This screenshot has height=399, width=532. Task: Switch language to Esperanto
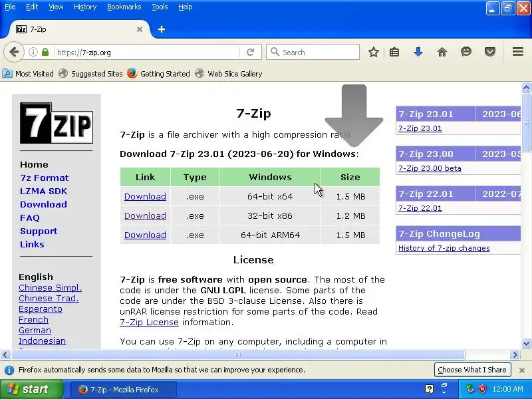click(41, 309)
